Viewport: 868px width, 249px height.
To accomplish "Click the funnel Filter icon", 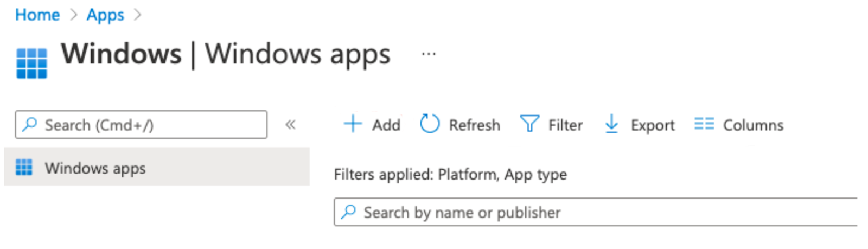I will tap(529, 124).
